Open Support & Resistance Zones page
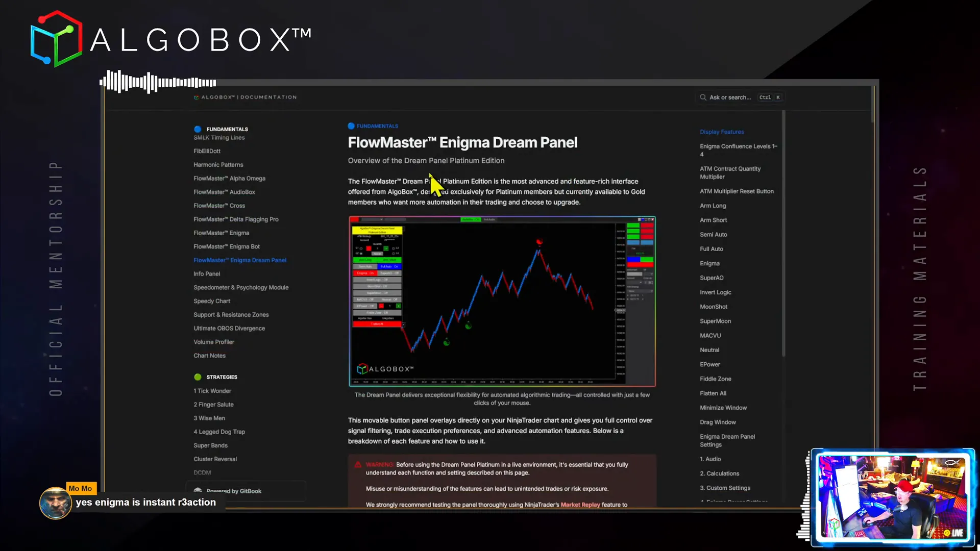 point(231,315)
